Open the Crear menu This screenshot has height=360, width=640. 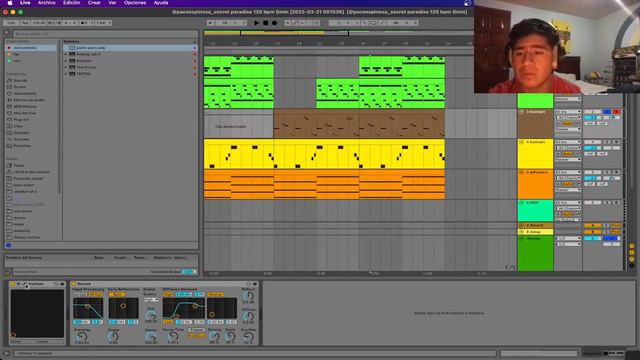(x=94, y=3)
